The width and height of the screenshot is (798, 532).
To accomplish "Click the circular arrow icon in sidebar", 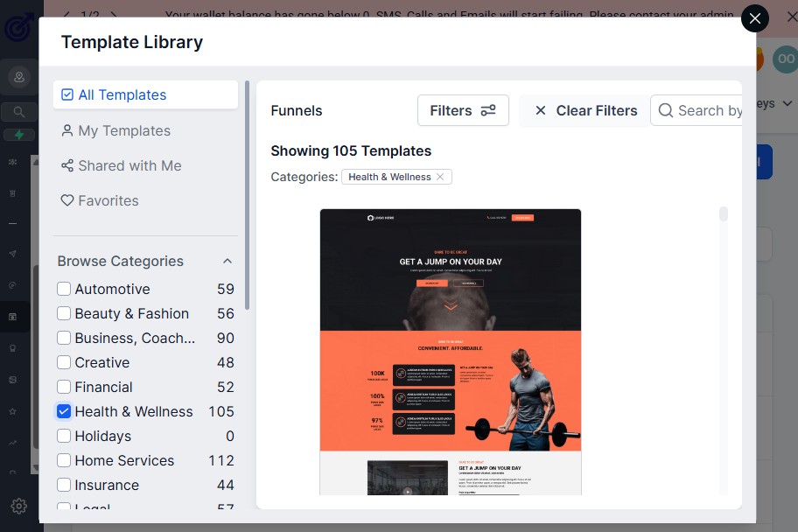I will [x=13, y=285].
